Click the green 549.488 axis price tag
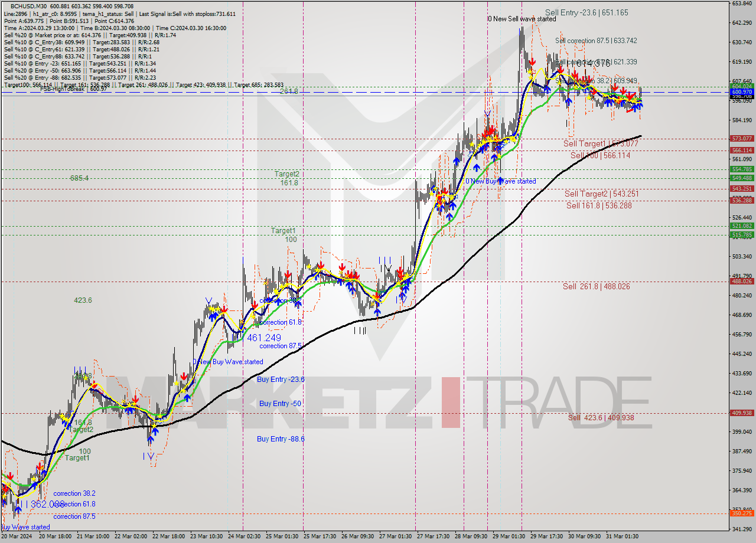 (x=742, y=178)
